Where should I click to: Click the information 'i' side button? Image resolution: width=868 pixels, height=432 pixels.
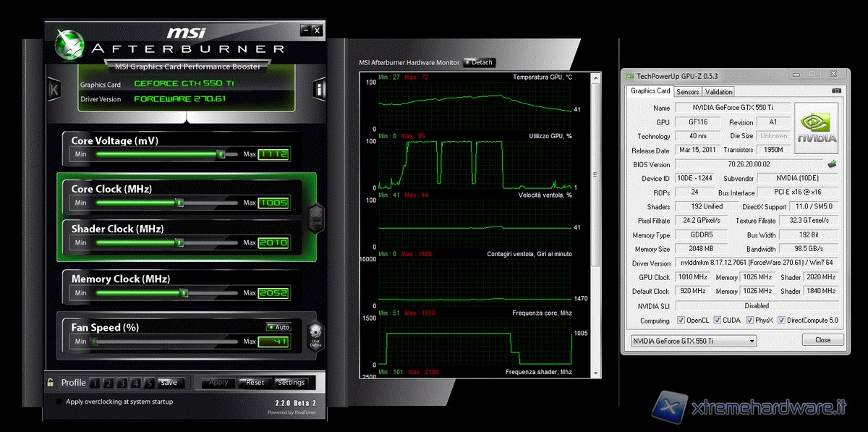(320, 90)
